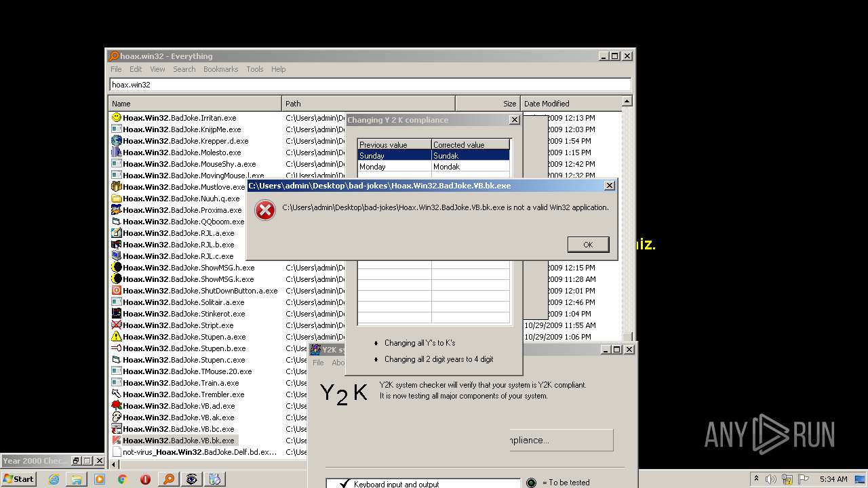Select the BadJoke.KnijpMe.exe file icon
The image size is (868, 488).
[117, 129]
